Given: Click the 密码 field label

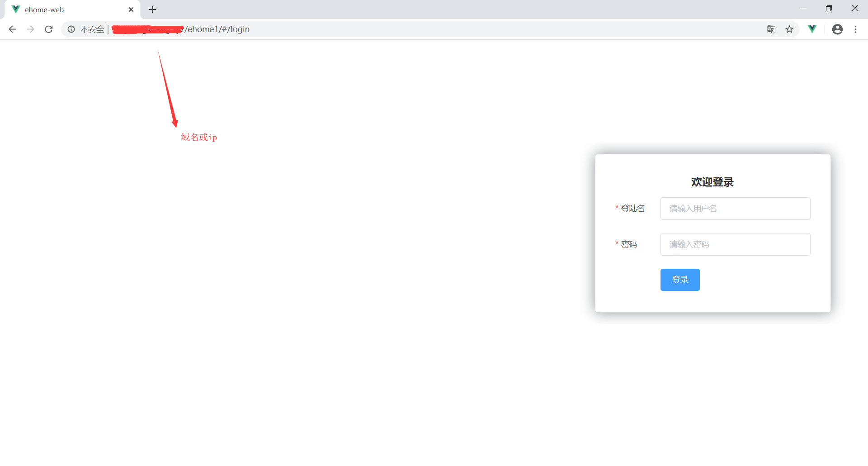Looking at the screenshot, I should pyautogui.click(x=629, y=244).
